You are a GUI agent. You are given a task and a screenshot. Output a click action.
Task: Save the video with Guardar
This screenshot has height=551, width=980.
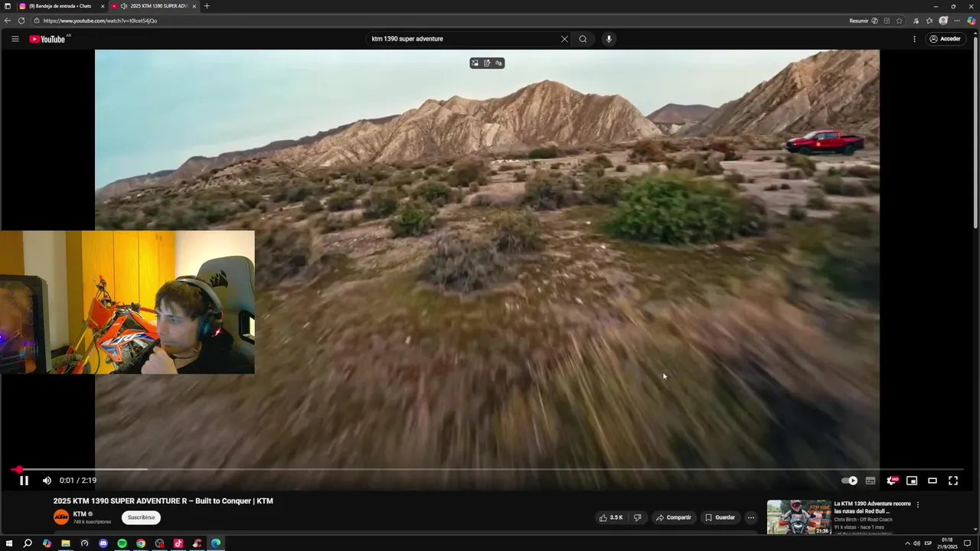pos(720,517)
